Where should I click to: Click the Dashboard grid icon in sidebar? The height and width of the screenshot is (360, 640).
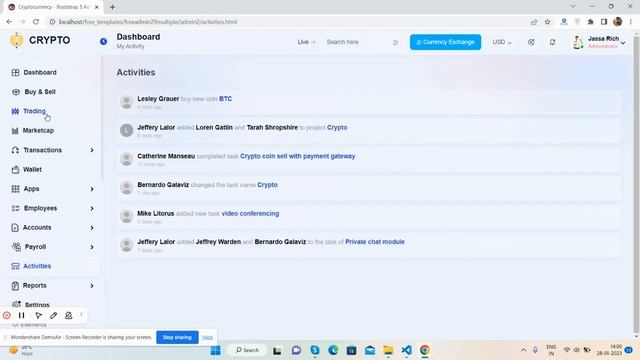pyautogui.click(x=16, y=73)
